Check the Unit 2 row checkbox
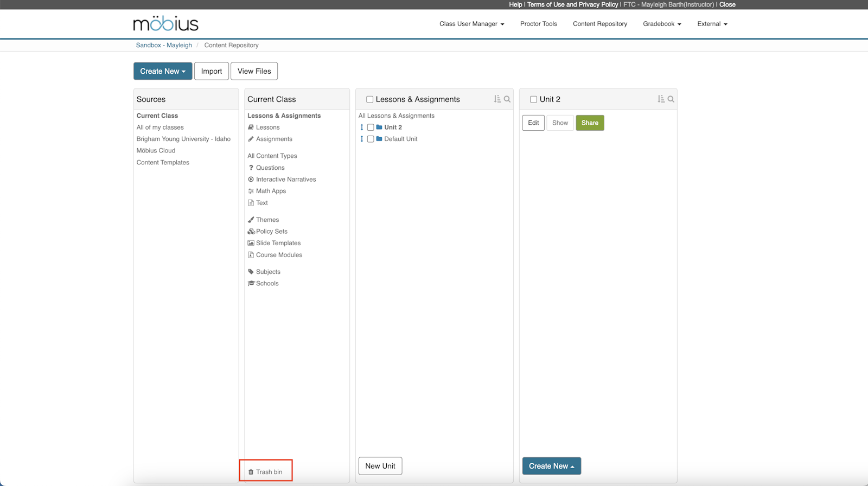This screenshot has width=868, height=486. [x=371, y=127]
